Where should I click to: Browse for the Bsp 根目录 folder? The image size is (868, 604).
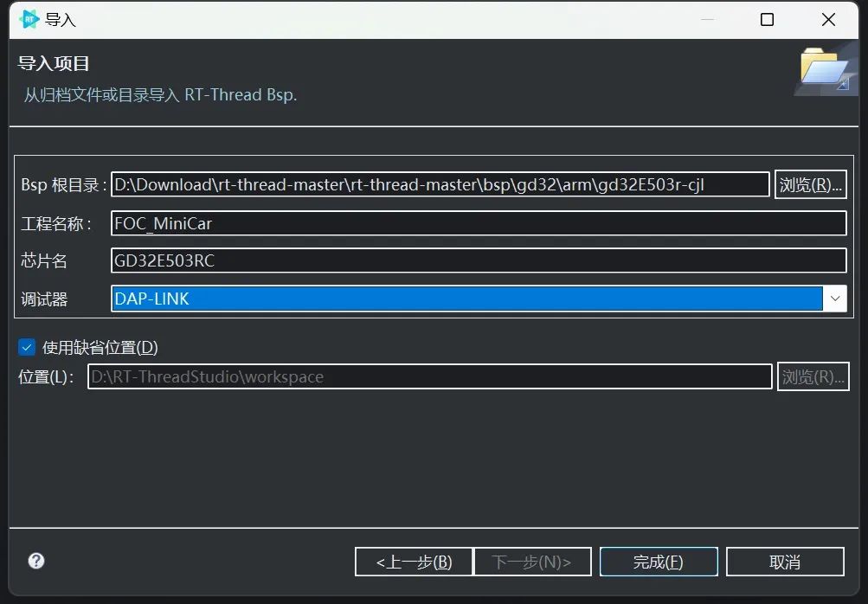(x=810, y=184)
